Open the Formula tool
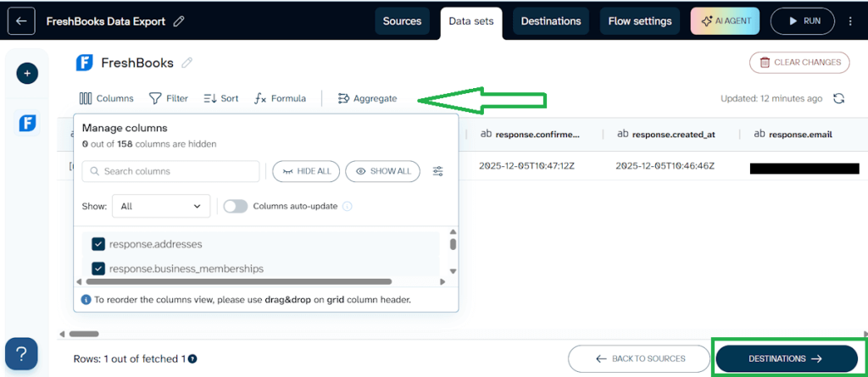The image size is (868, 377). (280, 98)
